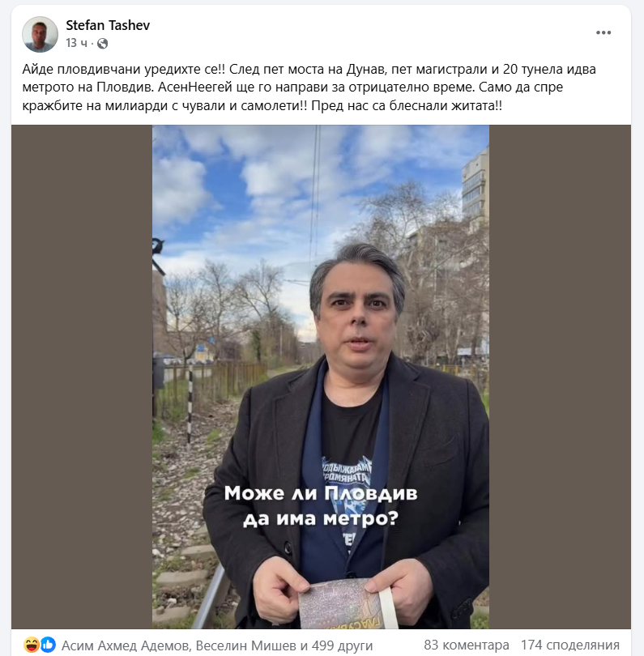The image size is (644, 656).
Task: Click the booklet held in the man's hands
Action: click(347, 603)
